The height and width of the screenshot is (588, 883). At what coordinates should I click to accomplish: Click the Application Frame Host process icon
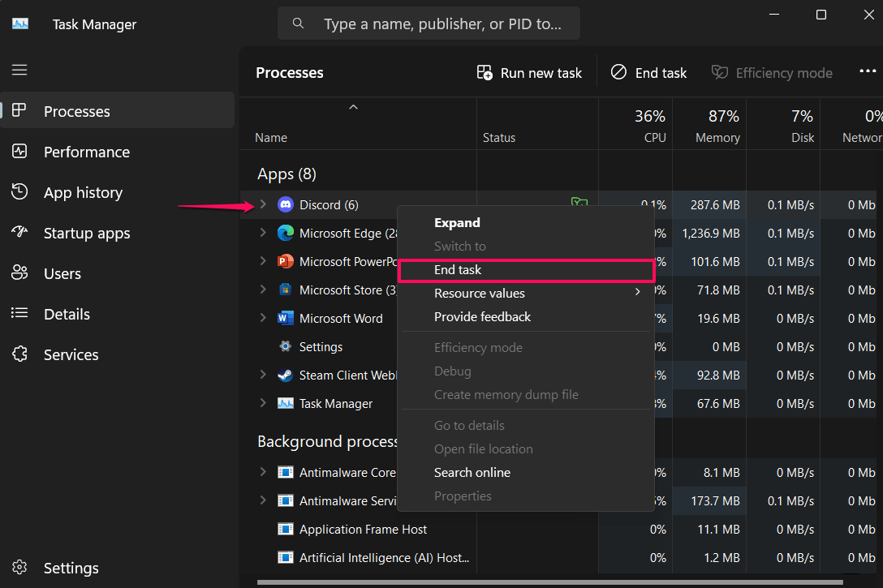click(286, 530)
